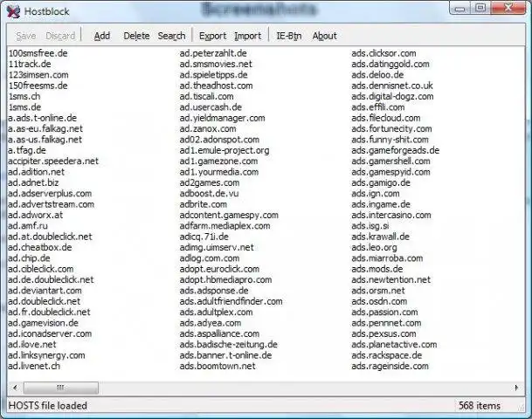Click the IE-Btn toolbar item
The width and height of the screenshot is (532, 419).
click(289, 36)
